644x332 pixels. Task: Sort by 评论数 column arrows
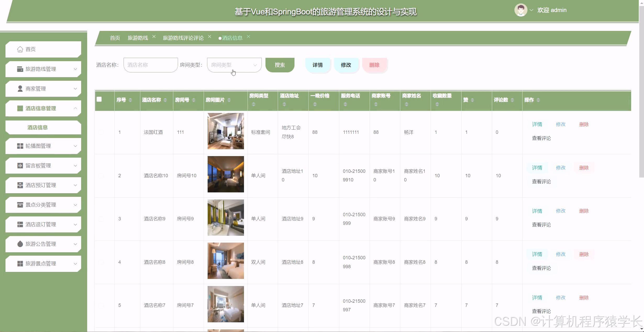(512, 100)
